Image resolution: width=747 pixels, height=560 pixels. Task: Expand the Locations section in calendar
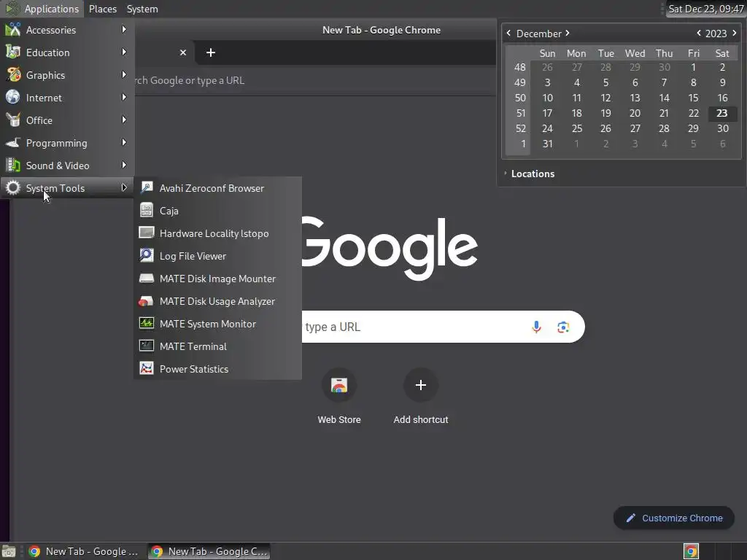pos(529,174)
